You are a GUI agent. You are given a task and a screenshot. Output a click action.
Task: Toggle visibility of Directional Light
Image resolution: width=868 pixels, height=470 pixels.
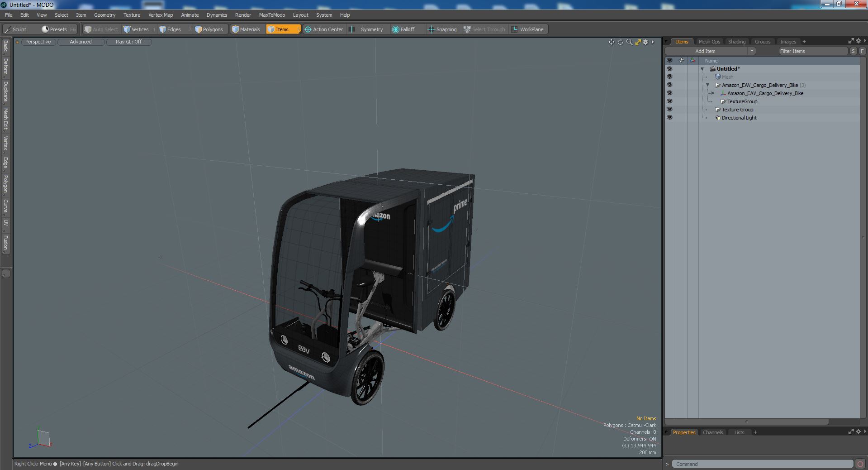point(669,118)
